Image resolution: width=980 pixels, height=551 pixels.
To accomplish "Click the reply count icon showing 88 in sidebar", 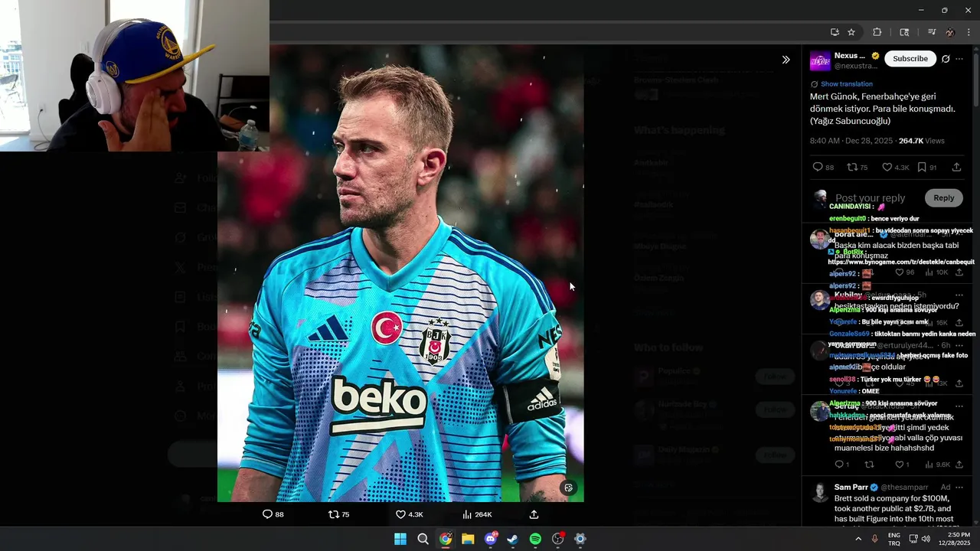I will click(818, 167).
